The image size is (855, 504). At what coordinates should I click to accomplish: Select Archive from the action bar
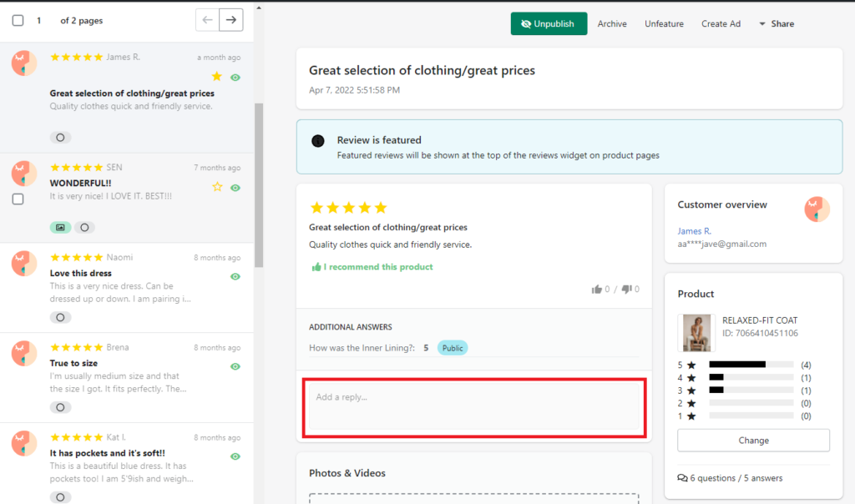point(612,23)
